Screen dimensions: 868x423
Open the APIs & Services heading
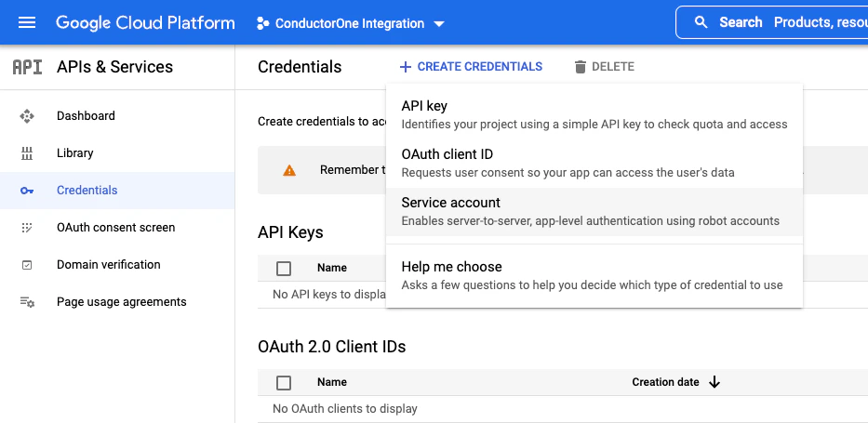tap(114, 67)
